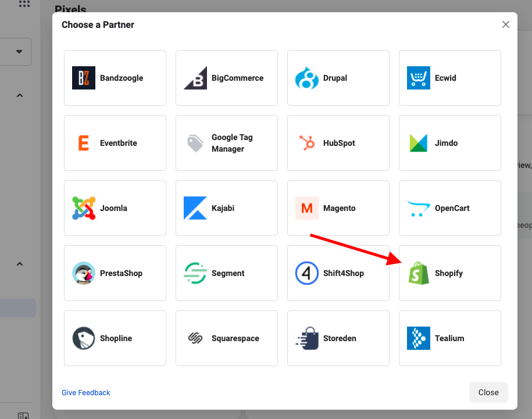
Task: Click the Squarespace logo icon
Action: (195, 338)
